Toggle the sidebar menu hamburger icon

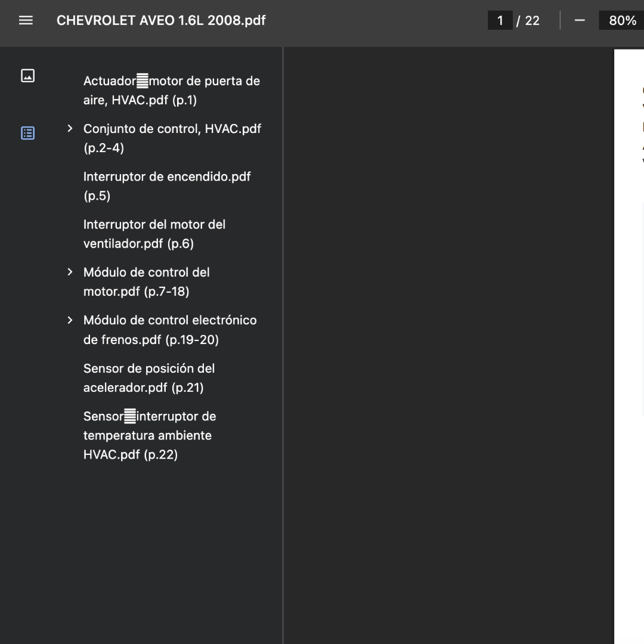click(x=26, y=20)
